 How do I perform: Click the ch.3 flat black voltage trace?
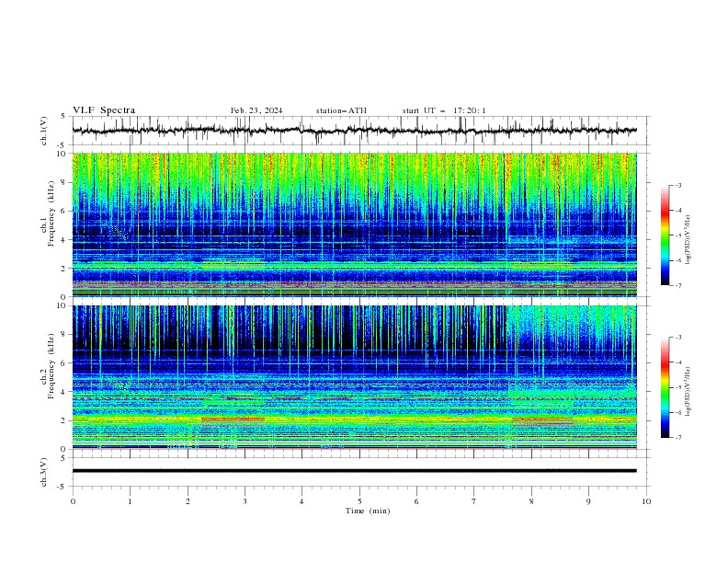tap(354, 471)
